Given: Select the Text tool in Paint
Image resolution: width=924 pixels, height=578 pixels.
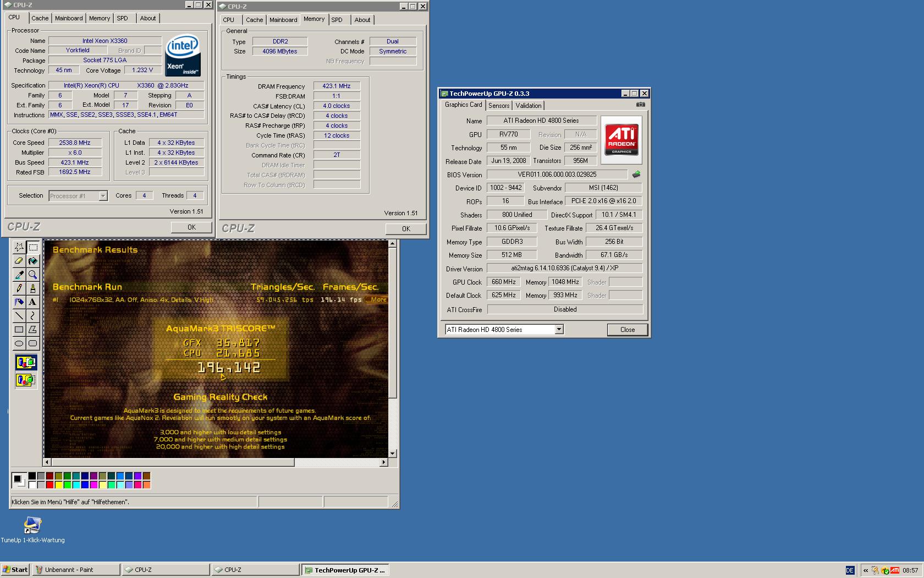Looking at the screenshot, I should tap(33, 302).
